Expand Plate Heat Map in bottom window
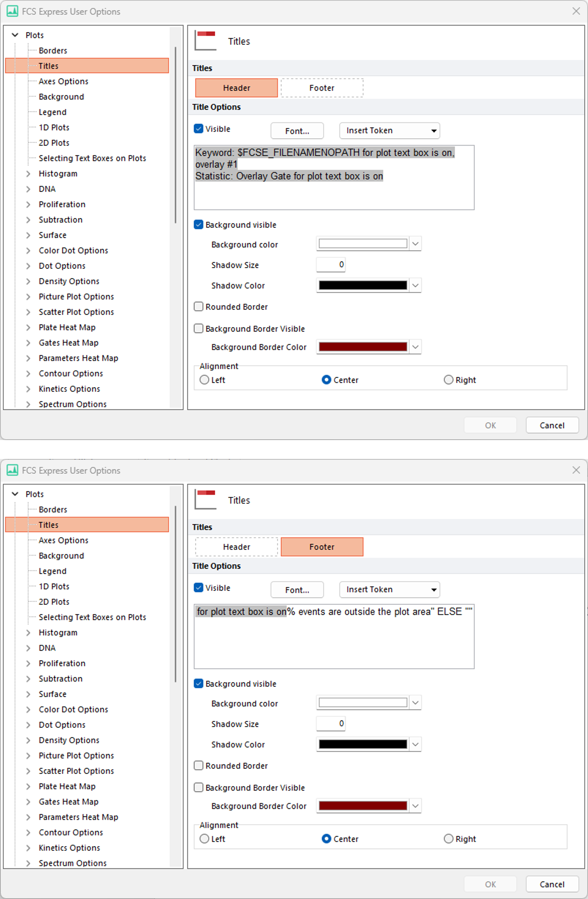Viewport: 588px width, 899px height. (x=28, y=786)
